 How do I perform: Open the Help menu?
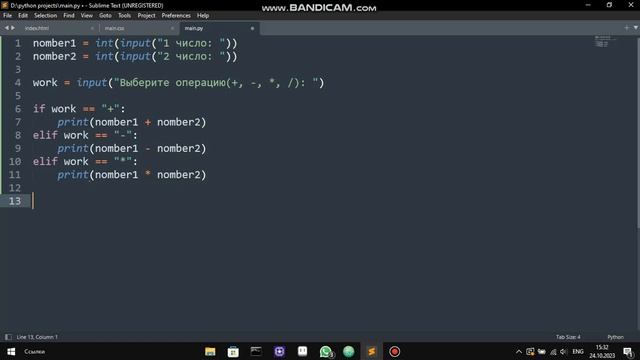203,16
